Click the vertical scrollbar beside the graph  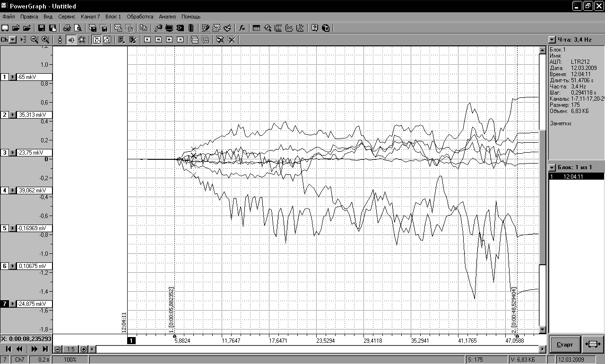click(x=544, y=190)
